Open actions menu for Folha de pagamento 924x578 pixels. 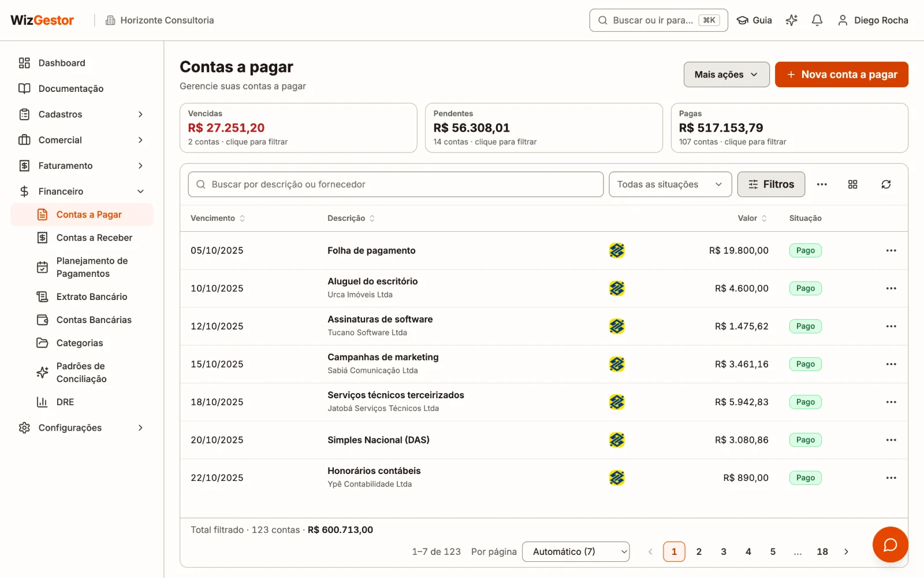pyautogui.click(x=891, y=250)
